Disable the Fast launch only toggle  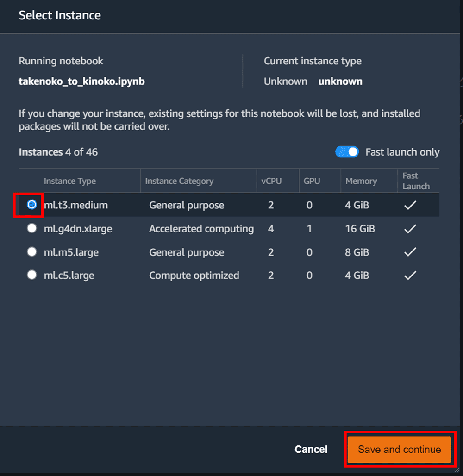[347, 152]
